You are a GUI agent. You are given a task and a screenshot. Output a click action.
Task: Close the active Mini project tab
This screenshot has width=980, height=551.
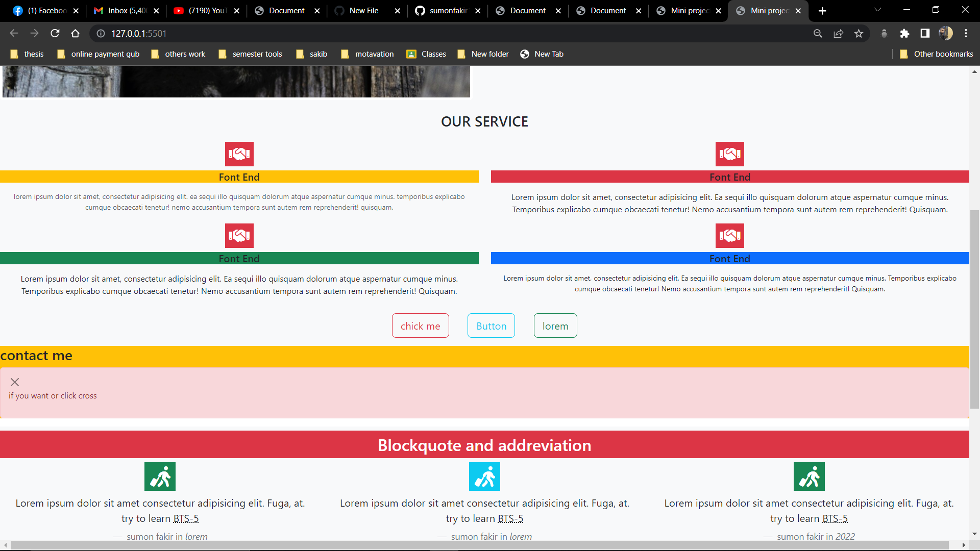798,11
